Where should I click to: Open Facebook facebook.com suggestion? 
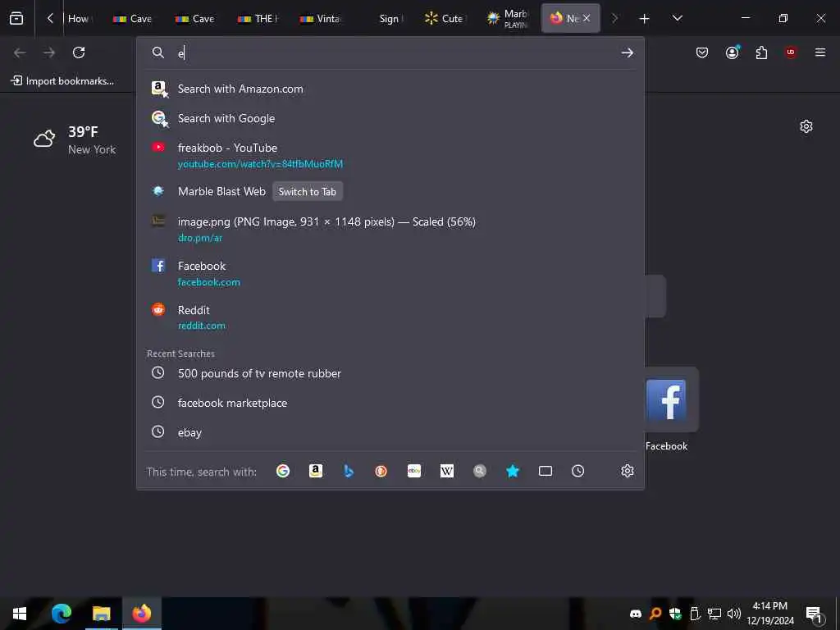(x=390, y=273)
